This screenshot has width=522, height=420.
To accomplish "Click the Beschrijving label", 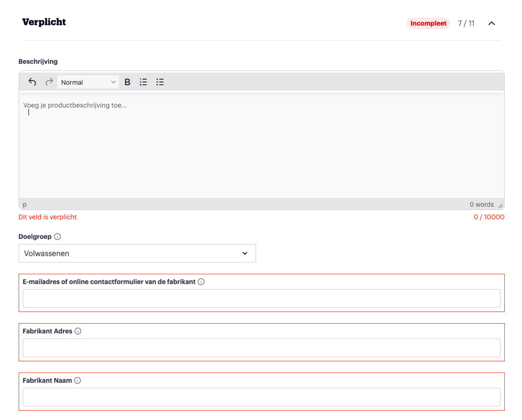I will pos(38,62).
